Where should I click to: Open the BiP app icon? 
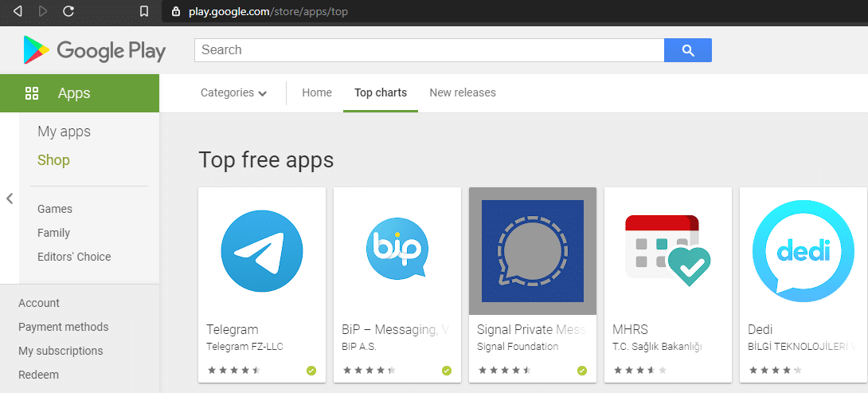[x=397, y=248]
